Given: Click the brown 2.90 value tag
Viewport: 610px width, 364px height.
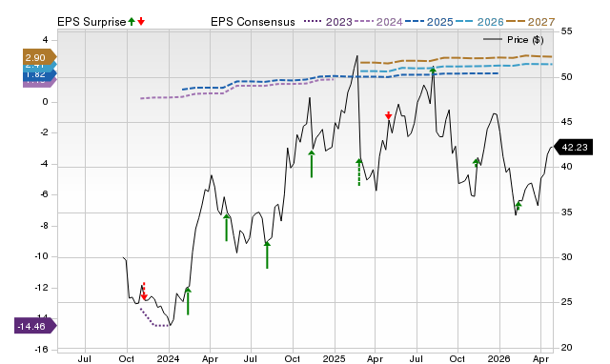Looking at the screenshot, I should click(x=39, y=57).
